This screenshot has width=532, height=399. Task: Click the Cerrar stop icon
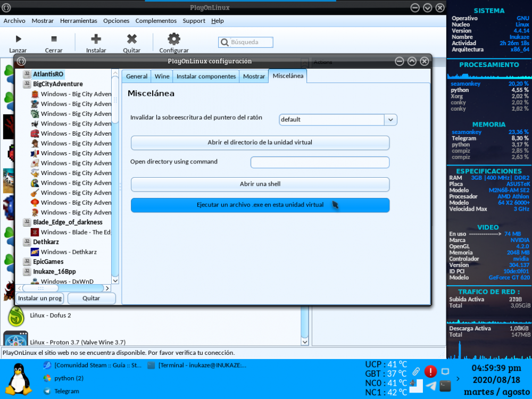coord(53,39)
